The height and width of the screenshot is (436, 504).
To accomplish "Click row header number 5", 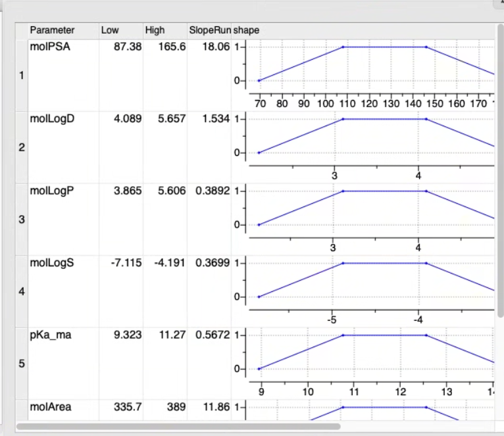I will point(22,364).
